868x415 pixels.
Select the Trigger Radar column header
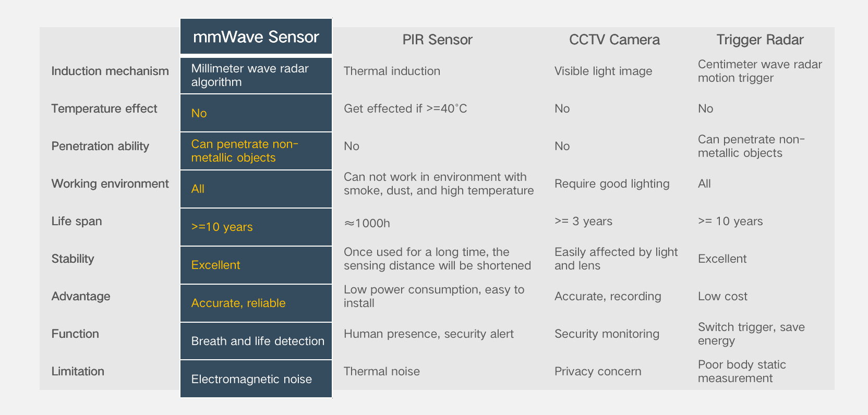pyautogui.click(x=759, y=40)
